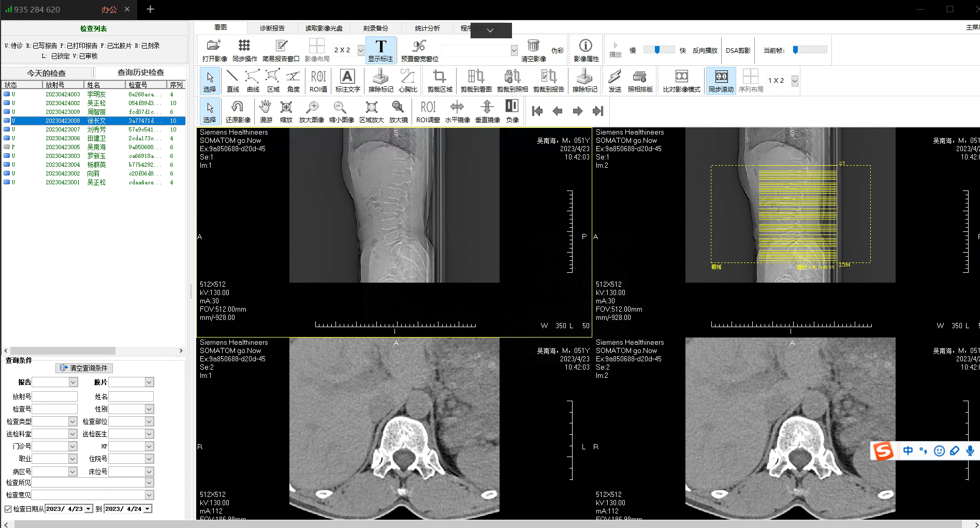Screen dimensions: 980x528
Task: Open the 检查类型 dropdown list
Action: 72,421
